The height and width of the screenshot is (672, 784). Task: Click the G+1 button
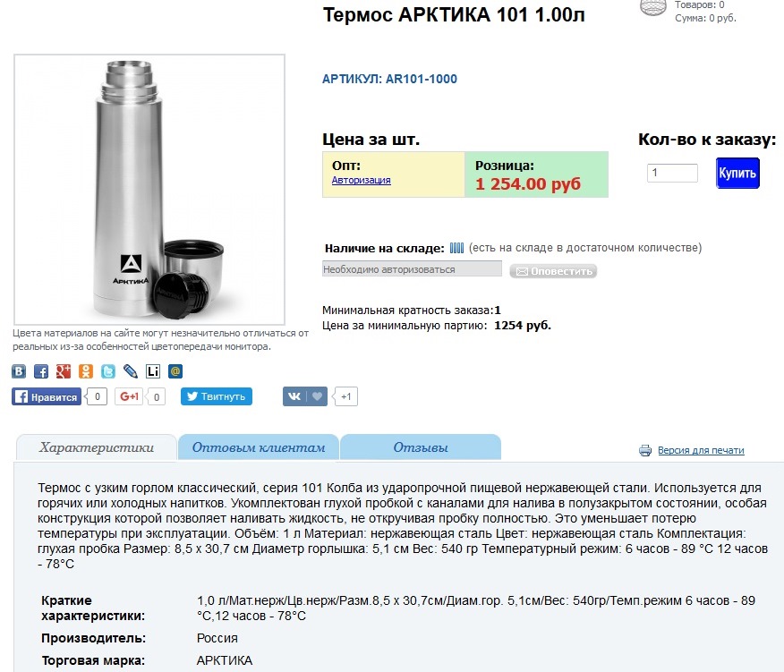[129, 396]
